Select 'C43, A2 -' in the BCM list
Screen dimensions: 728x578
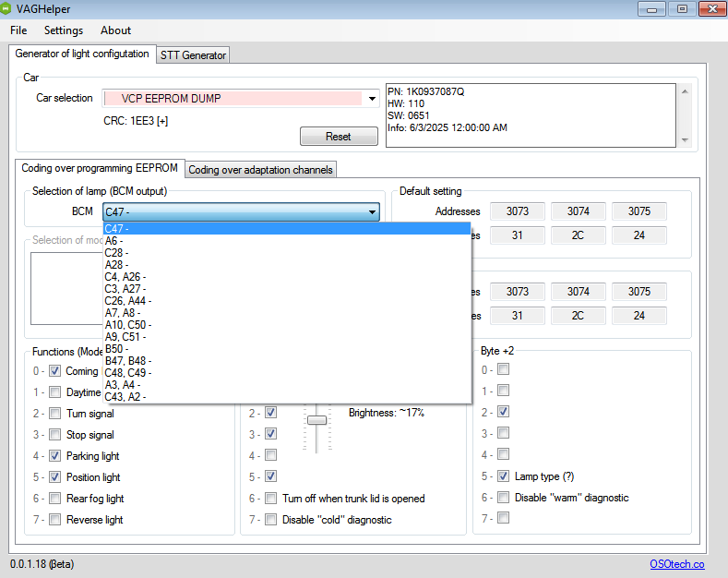coord(287,397)
